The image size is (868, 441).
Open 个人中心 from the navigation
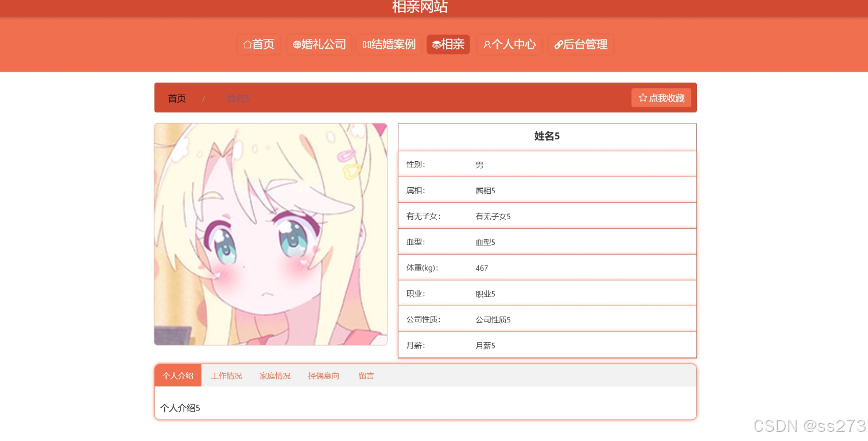(x=509, y=45)
